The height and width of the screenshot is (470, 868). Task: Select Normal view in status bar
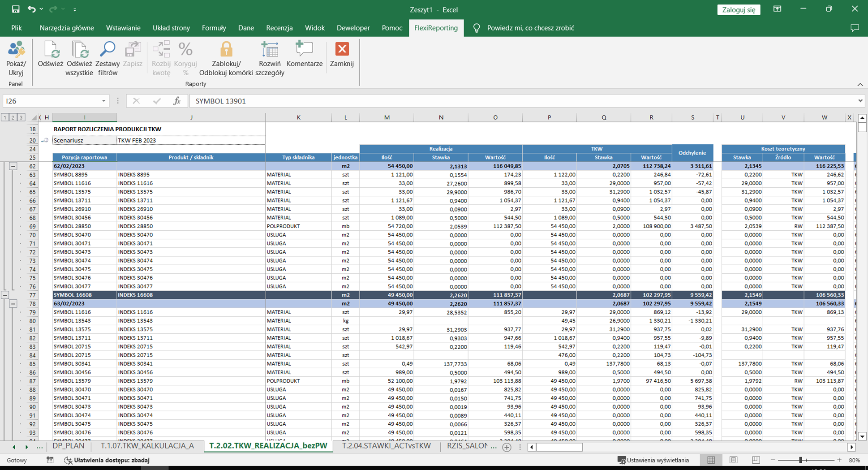(711, 460)
